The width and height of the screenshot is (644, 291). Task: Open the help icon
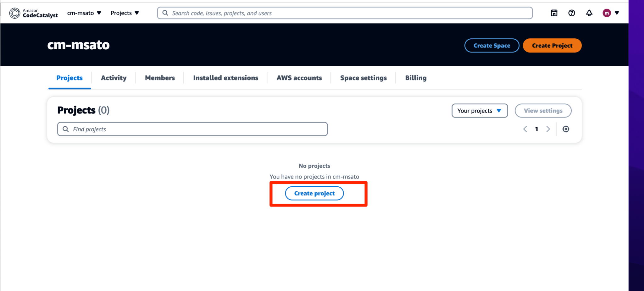coord(572,13)
